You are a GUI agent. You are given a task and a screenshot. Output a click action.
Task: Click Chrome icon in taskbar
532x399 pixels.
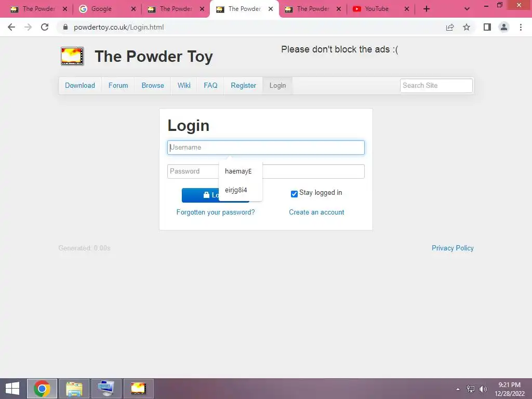click(x=42, y=389)
